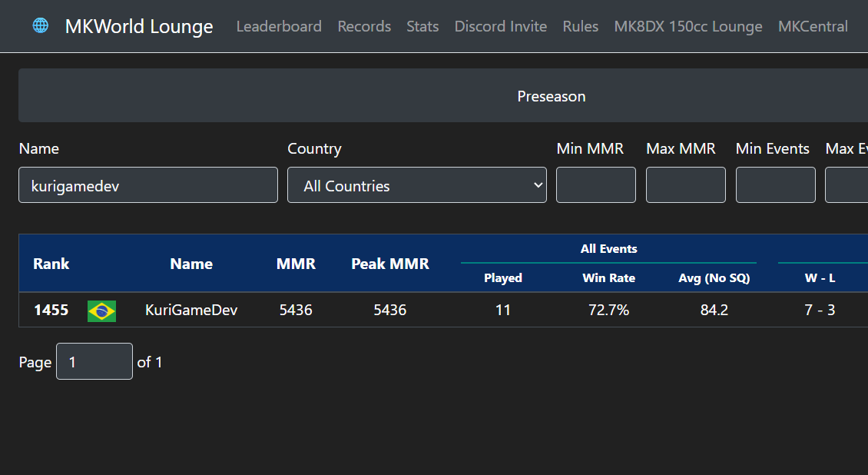Click the MMR value 5436 cell
Image resolution: width=868 pixels, height=475 pixels.
tap(296, 310)
